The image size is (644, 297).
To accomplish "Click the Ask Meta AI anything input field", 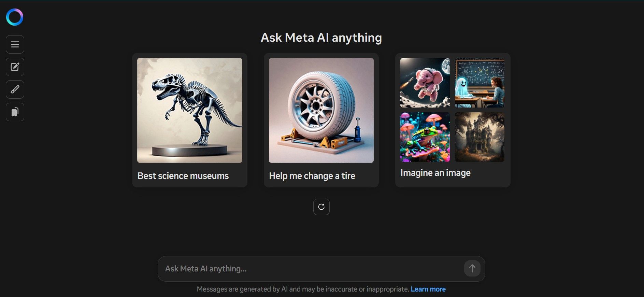I will point(307,269).
